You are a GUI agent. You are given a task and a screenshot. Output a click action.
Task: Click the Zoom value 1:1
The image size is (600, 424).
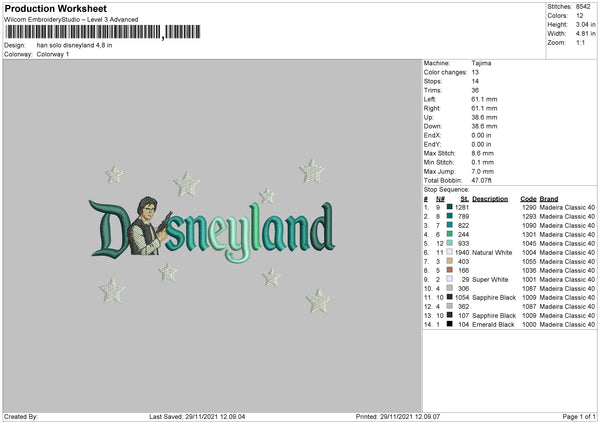click(x=580, y=42)
